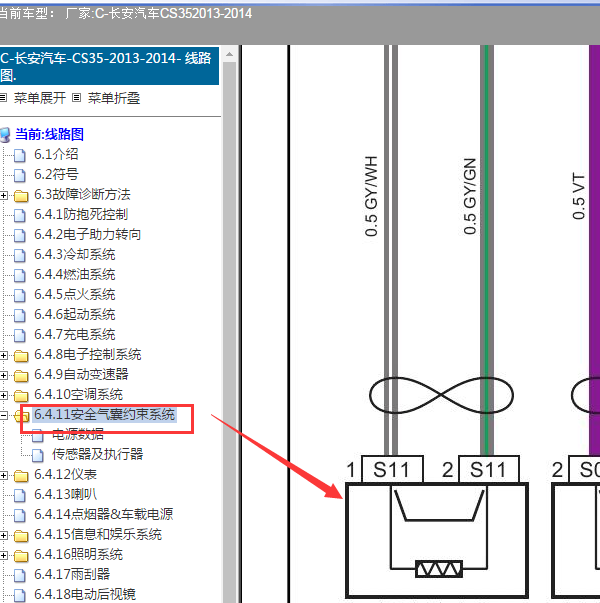
Task: Click the S11 connector box at pin 1
Action: tap(392, 469)
